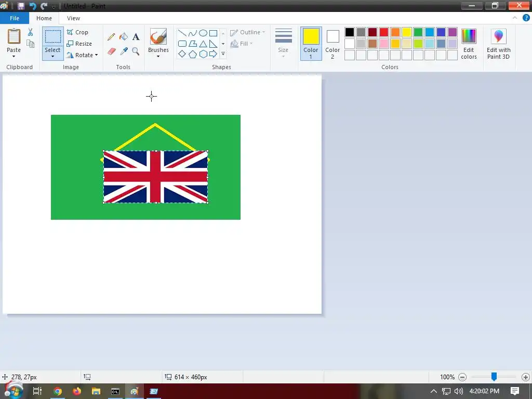Choose the Pentagon shape
Image resolution: width=532 pixels, height=399 pixels.
click(192, 54)
